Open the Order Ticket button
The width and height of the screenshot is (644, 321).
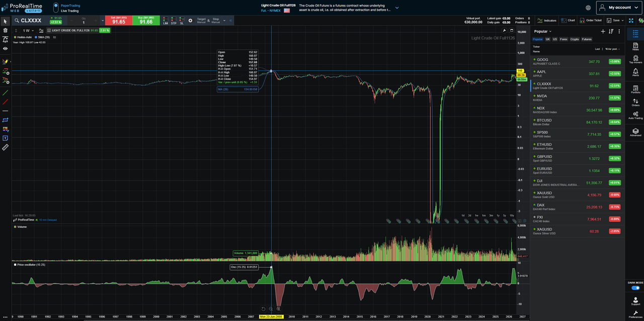click(x=590, y=21)
